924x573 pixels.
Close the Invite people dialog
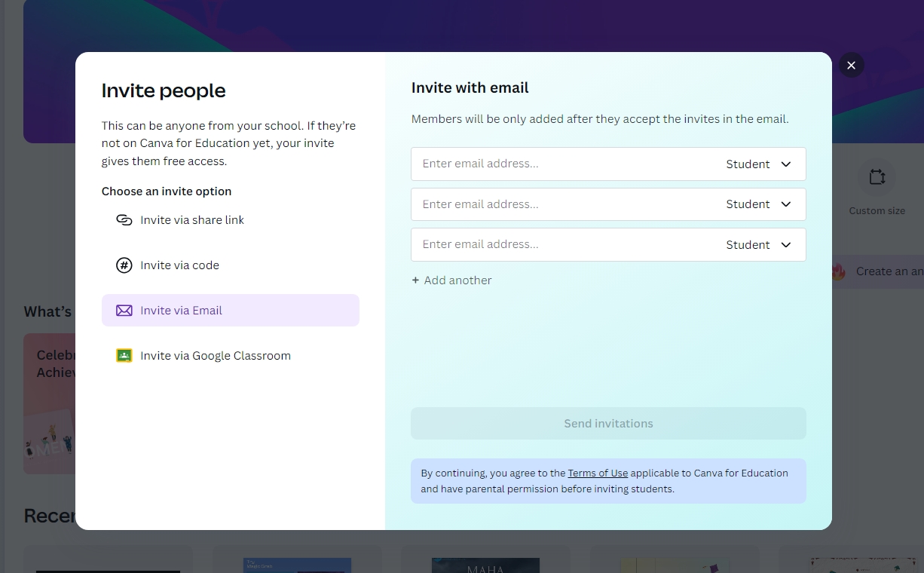coord(851,66)
